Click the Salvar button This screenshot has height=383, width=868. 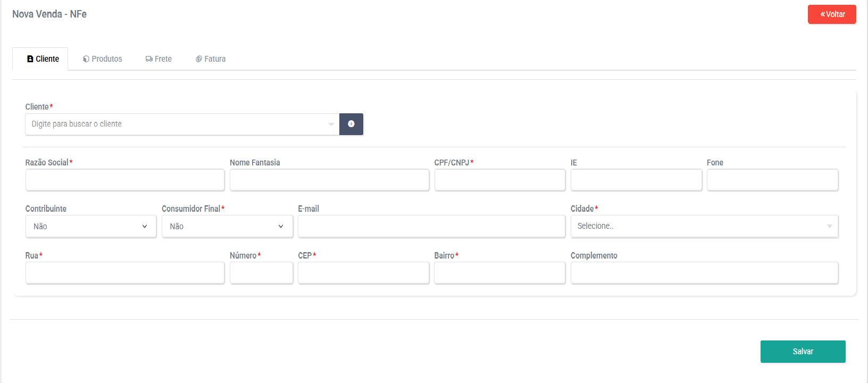click(x=803, y=351)
